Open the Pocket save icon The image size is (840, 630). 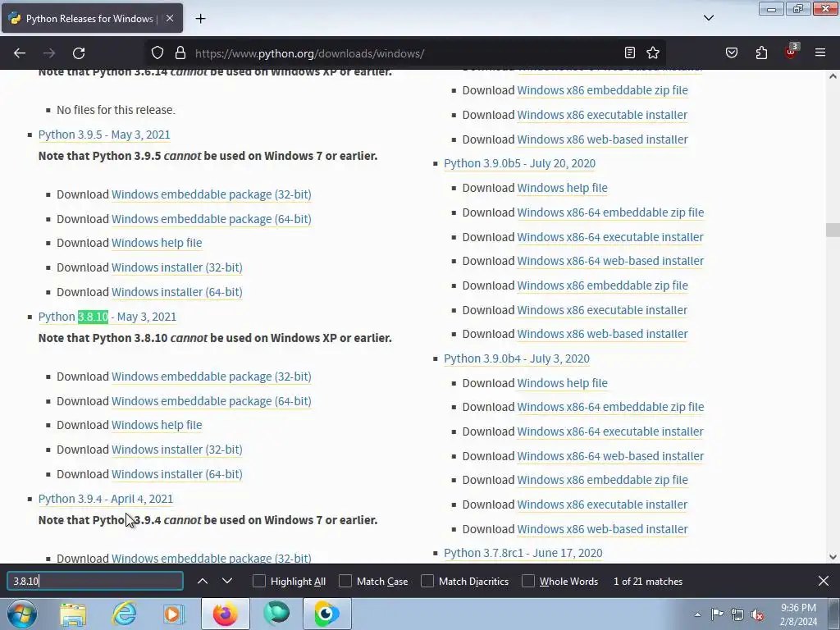point(732,52)
